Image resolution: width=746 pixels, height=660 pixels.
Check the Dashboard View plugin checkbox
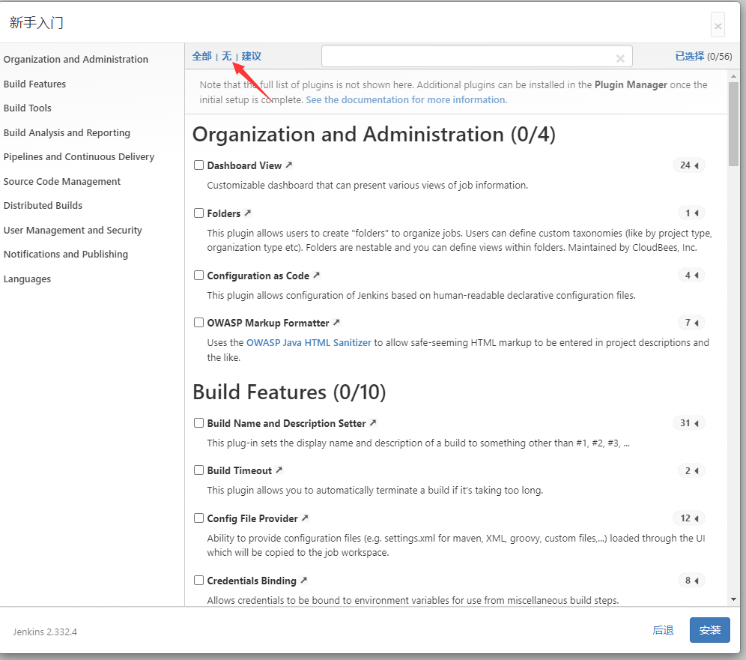(x=199, y=165)
